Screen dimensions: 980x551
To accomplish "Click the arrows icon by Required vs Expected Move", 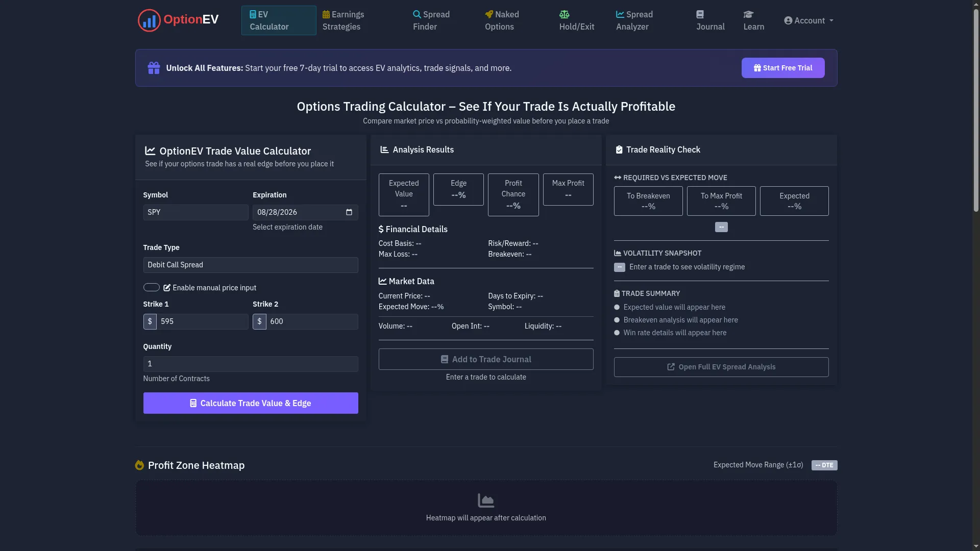I will 618,178.
